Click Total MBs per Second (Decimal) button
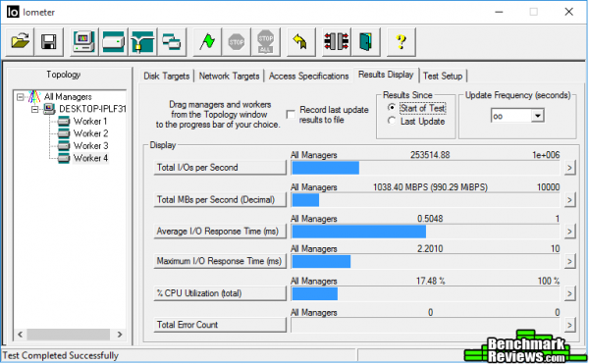Image resolution: width=589 pixels, height=364 pixels. (220, 200)
